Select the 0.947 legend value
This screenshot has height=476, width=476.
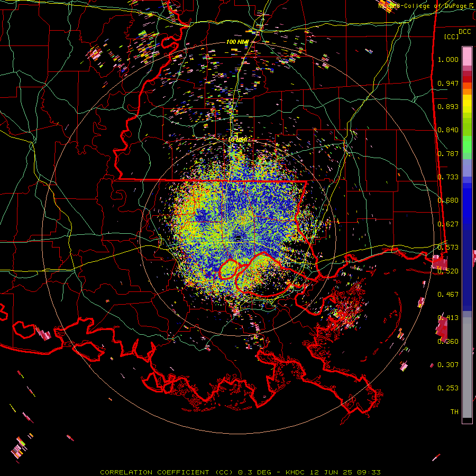click(448, 83)
